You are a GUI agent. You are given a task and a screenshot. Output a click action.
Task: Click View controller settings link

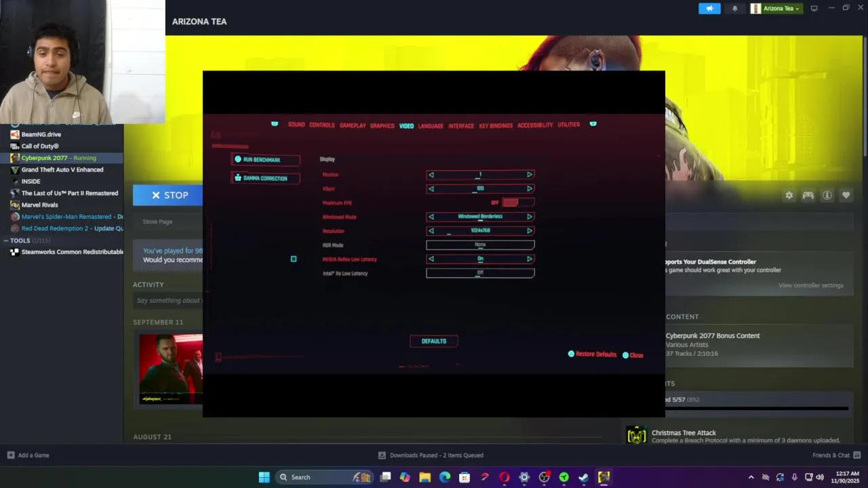tap(810, 285)
